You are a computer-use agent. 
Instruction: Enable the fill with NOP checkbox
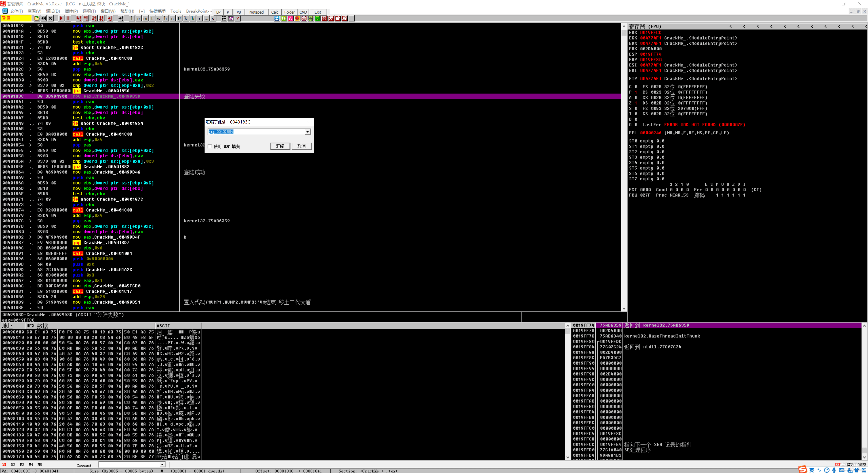[210, 147]
